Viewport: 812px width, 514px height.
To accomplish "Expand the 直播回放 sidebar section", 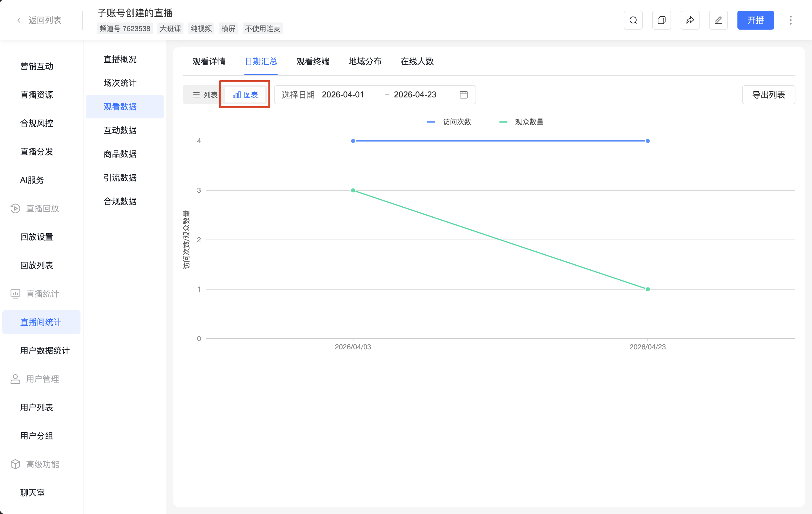I will pyautogui.click(x=43, y=208).
